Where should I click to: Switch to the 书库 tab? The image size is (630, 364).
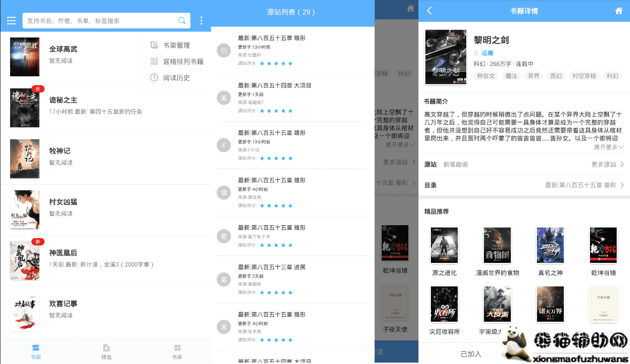coord(177,352)
